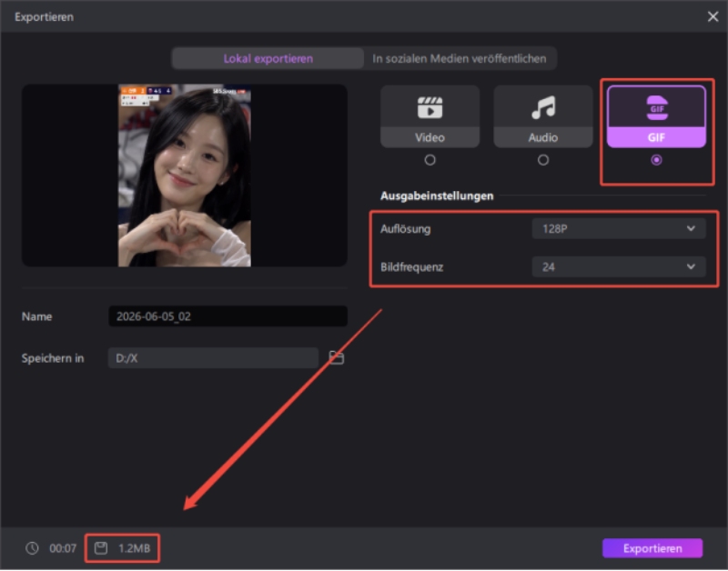This screenshot has height=571, width=728.
Task: Click the 00:07 duration text
Action: coord(63,548)
